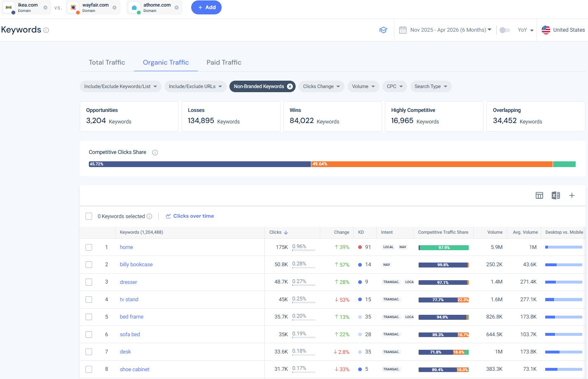Click the ikea.com favicon
This screenshot has width=588, height=379.
pos(9,7)
